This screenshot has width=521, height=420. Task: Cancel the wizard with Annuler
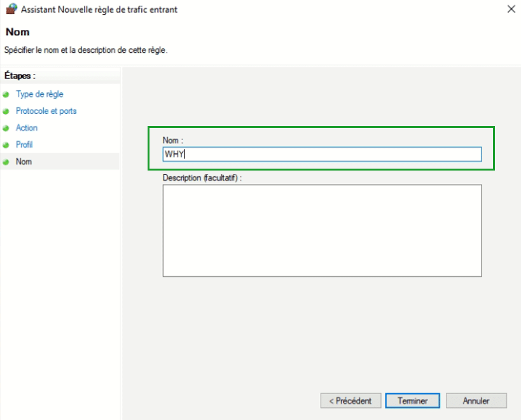pos(476,401)
